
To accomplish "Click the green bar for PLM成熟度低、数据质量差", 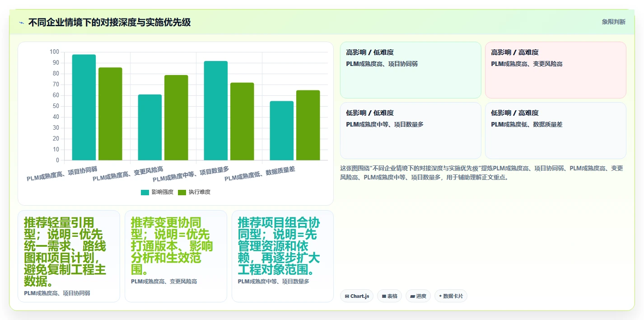I will [x=308, y=125].
